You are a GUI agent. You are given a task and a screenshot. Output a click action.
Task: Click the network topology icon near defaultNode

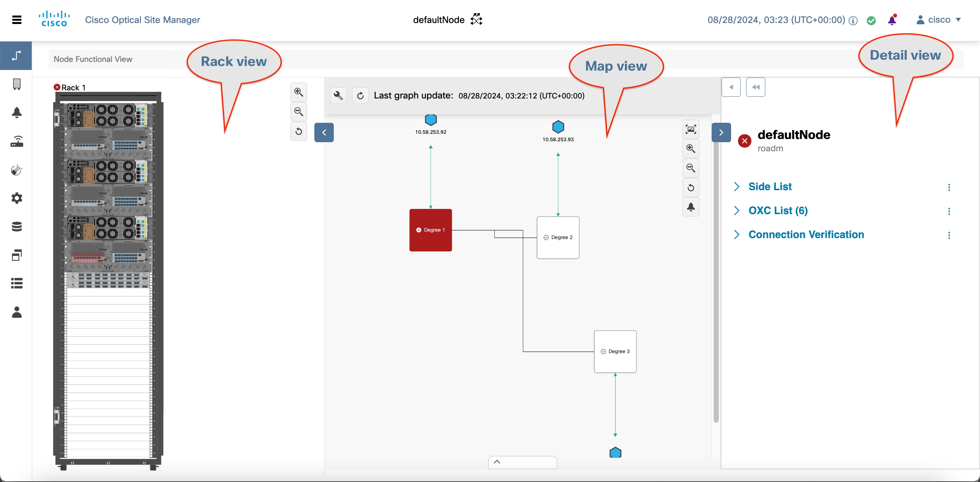pyautogui.click(x=476, y=19)
